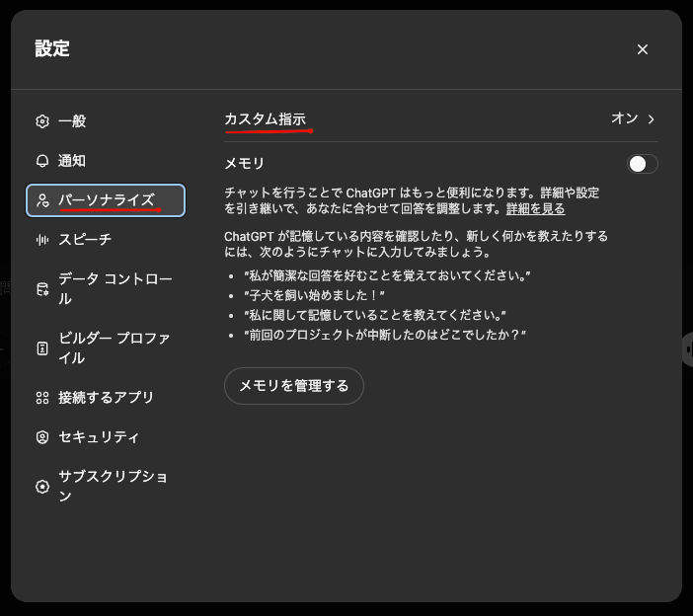Image resolution: width=693 pixels, height=616 pixels.
Task: Click example "前回のプロジェクトが中断したのはどこでしたか？"
Action: pyautogui.click(x=385, y=335)
